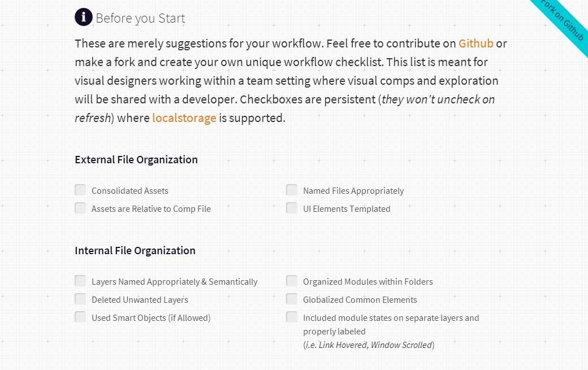This screenshot has width=588, height=370.
Task: Check Used Smart Objects (if Allowed)
Action: 80,317
